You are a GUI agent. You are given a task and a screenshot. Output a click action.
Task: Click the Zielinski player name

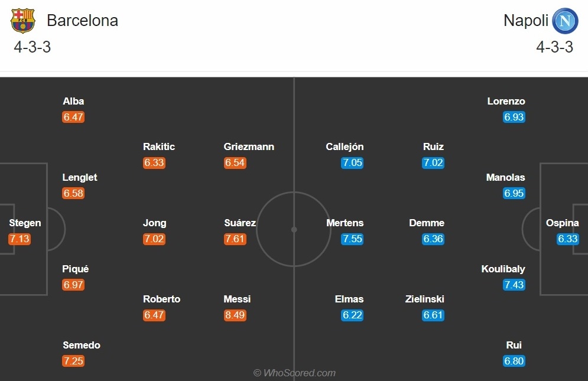point(424,299)
